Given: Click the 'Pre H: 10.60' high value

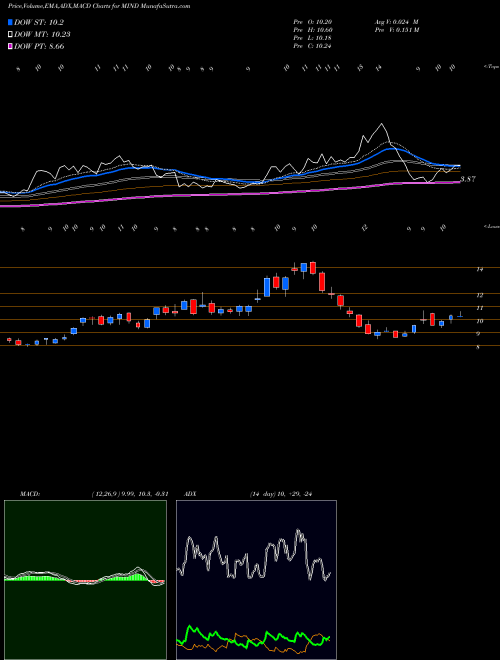Looking at the screenshot, I should click(312, 29).
